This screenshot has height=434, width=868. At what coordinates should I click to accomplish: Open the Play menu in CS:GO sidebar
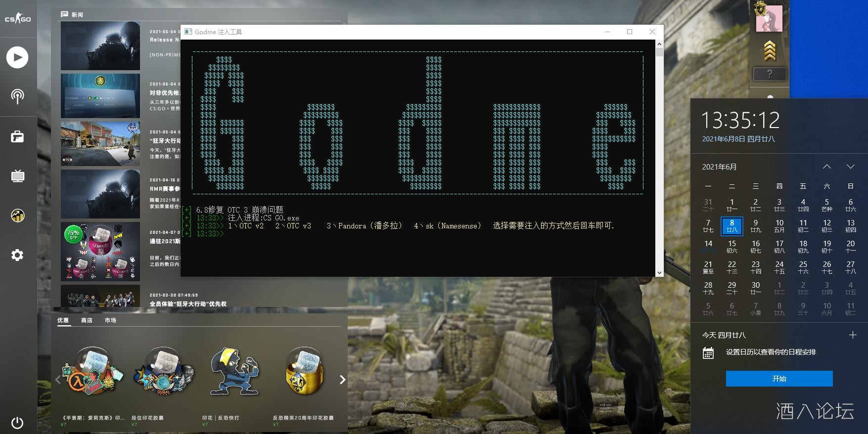click(17, 57)
